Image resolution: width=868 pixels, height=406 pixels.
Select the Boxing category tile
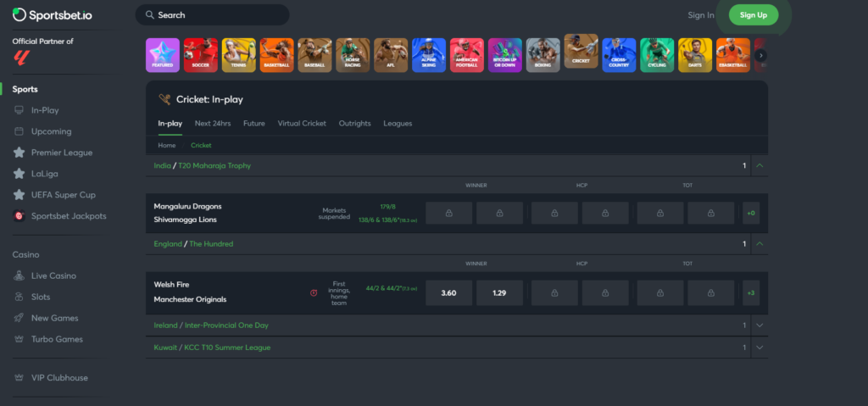(543, 55)
